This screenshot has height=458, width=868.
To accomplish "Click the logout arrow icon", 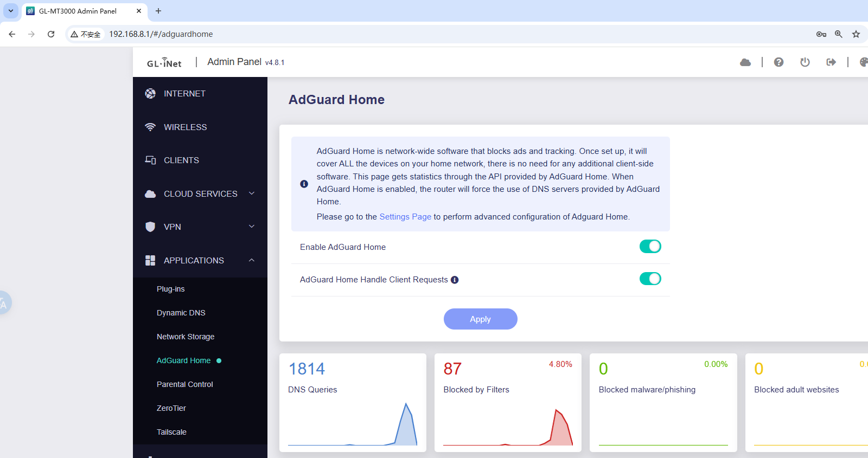I will pos(831,62).
